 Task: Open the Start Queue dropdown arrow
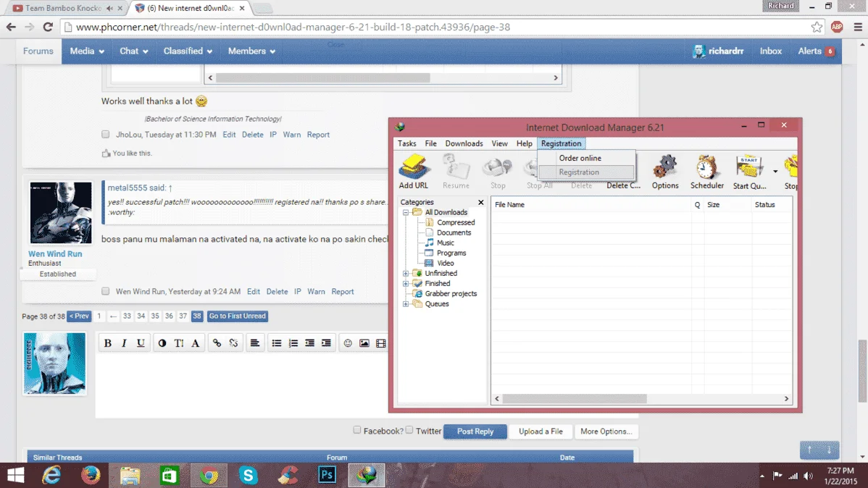tap(775, 172)
